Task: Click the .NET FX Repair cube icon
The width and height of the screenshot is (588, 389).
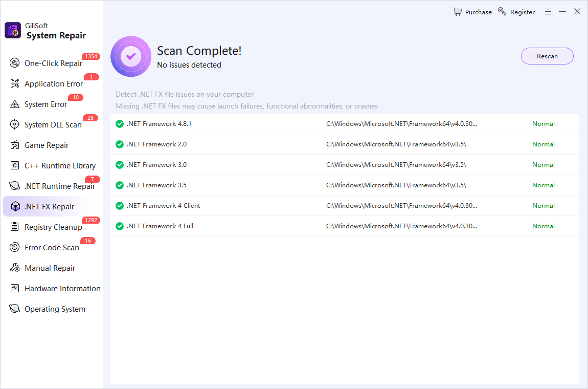Action: point(15,206)
